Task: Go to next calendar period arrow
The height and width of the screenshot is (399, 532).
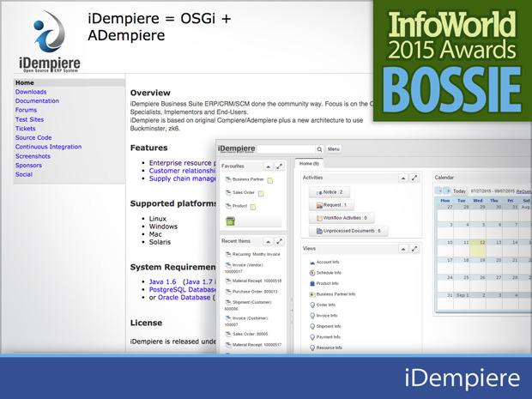Action: [447, 190]
